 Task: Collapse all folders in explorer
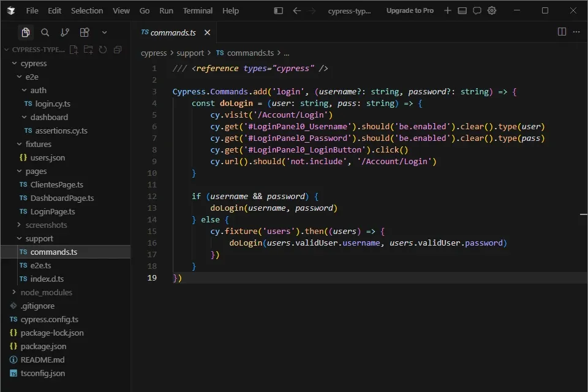coord(118,50)
